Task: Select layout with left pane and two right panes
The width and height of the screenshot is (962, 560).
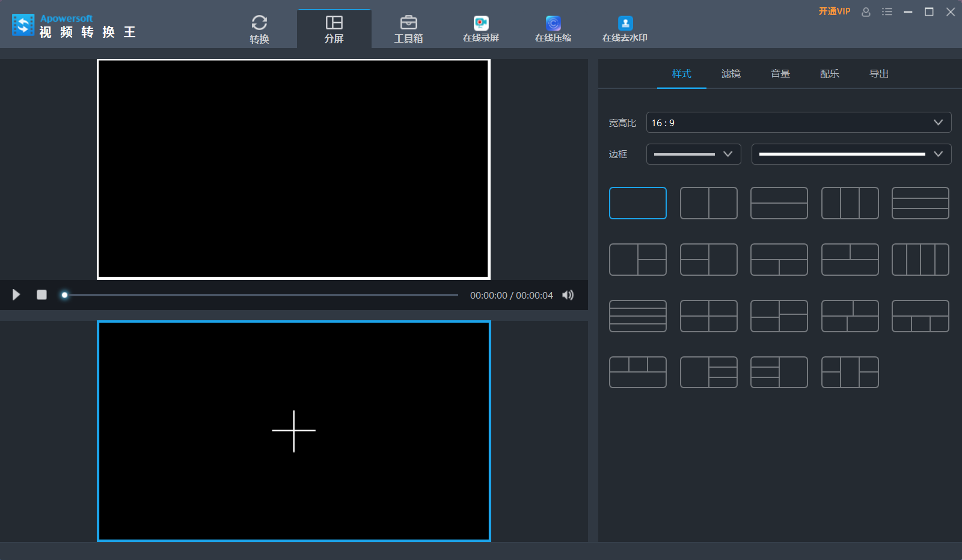Action: 638,260
